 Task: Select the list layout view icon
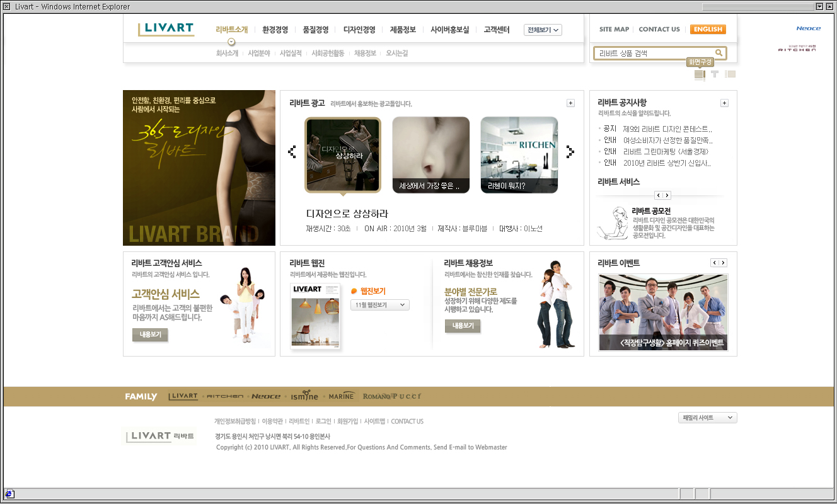tap(699, 74)
